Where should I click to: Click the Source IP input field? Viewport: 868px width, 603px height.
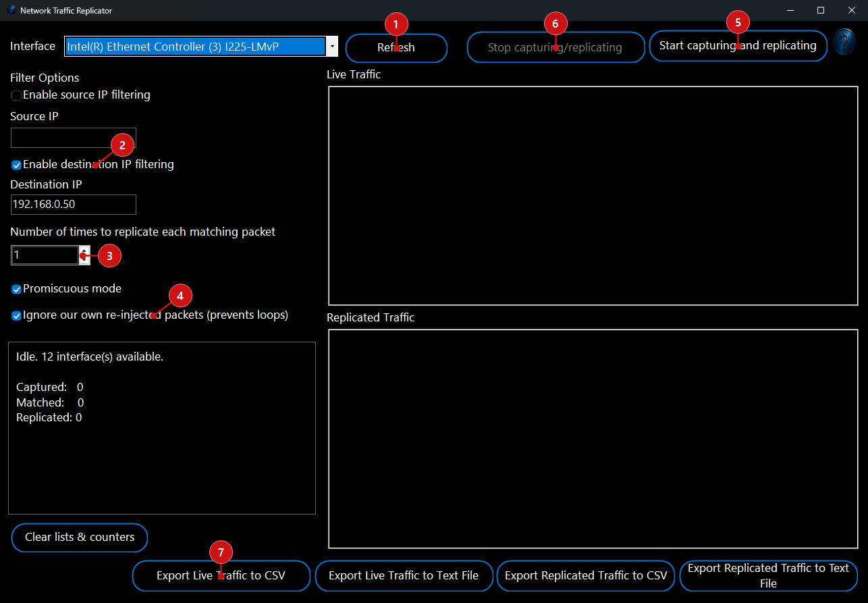tap(74, 138)
